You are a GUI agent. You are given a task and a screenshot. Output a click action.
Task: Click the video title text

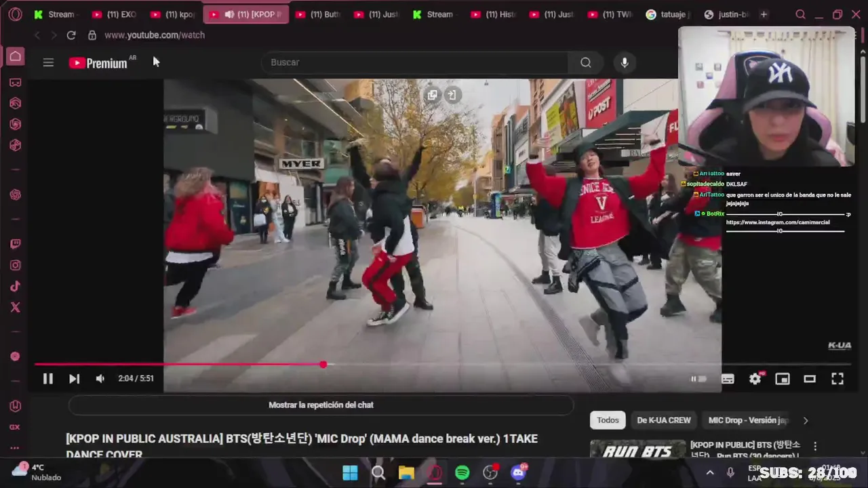click(302, 447)
